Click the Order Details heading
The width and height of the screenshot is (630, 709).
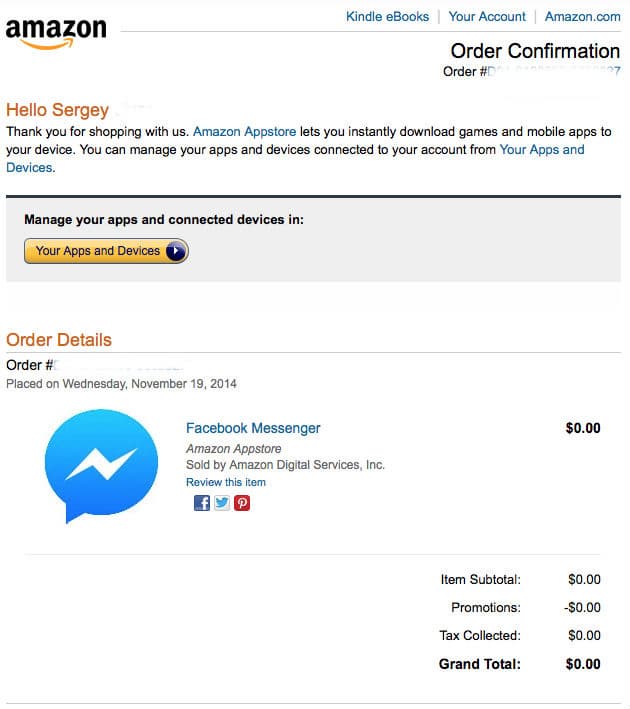[59, 340]
